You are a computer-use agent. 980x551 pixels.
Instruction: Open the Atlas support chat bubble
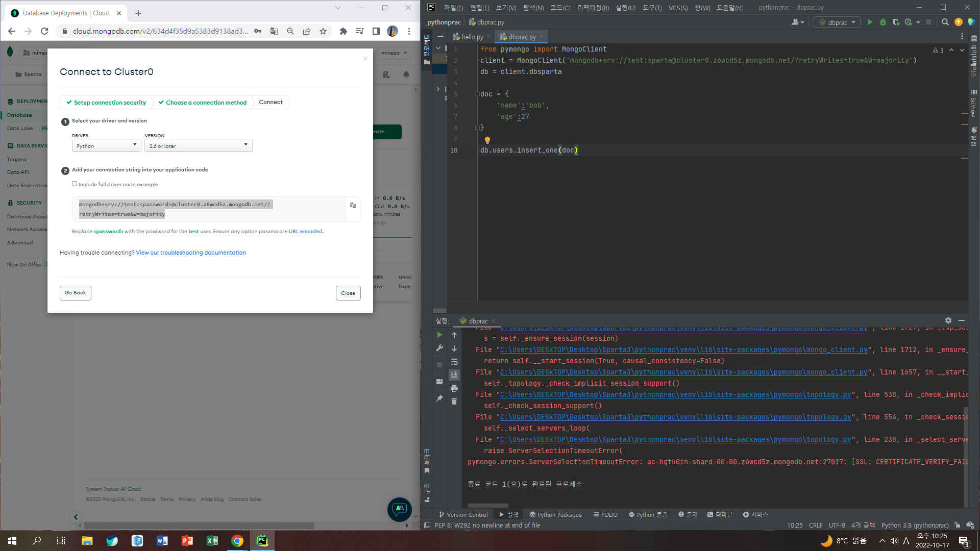coord(400,509)
